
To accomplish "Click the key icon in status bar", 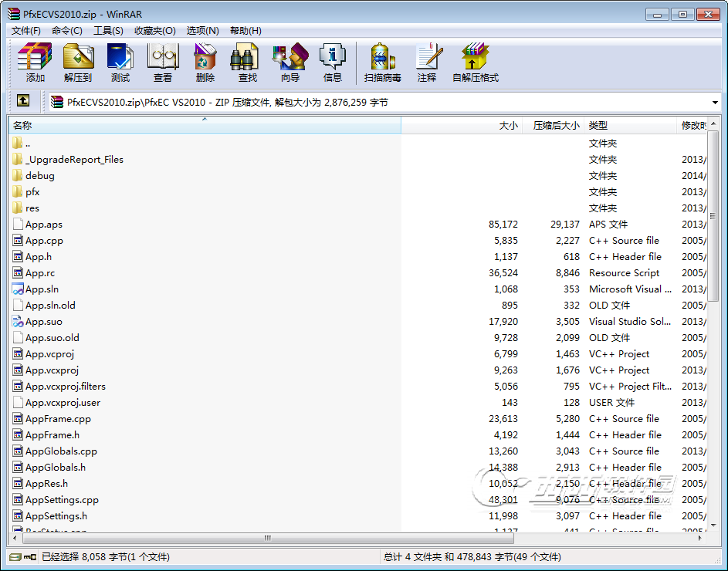I will [x=30, y=556].
